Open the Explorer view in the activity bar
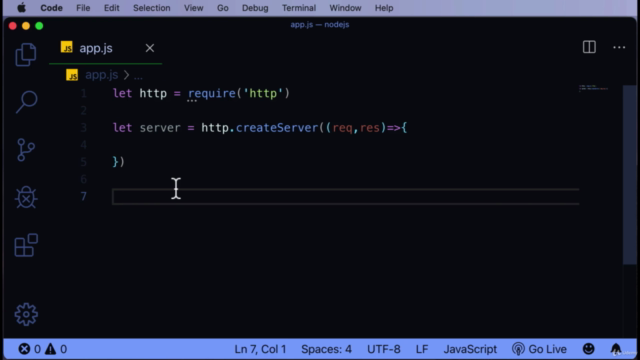Image resolution: width=640 pixels, height=360 pixels. [x=26, y=54]
